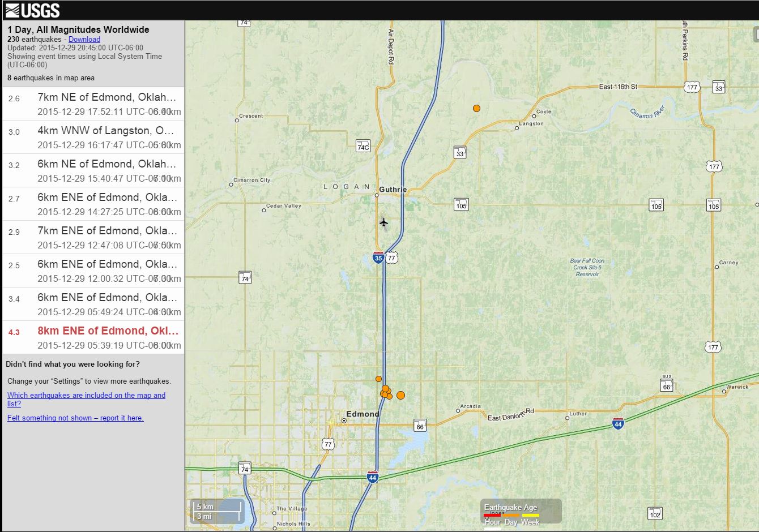This screenshot has width=759, height=532.
Task: Select the magnitude 3.2 earthquake entry
Action: click(x=93, y=170)
